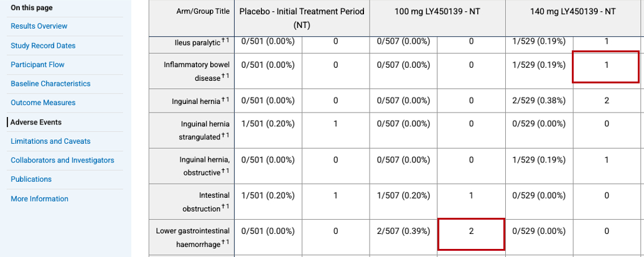The image size is (644, 257).
Task: Go to Collaborators and Investigators
Action: 62,160
